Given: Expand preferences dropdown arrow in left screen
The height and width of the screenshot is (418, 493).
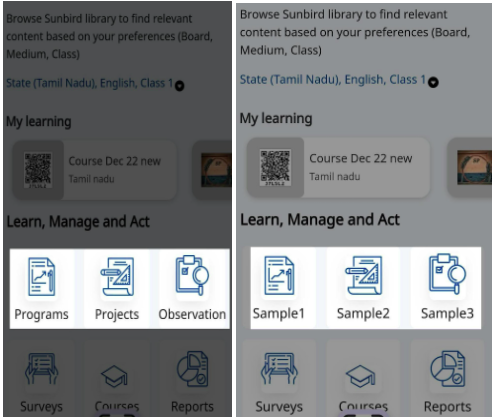Looking at the screenshot, I should click(x=180, y=86).
